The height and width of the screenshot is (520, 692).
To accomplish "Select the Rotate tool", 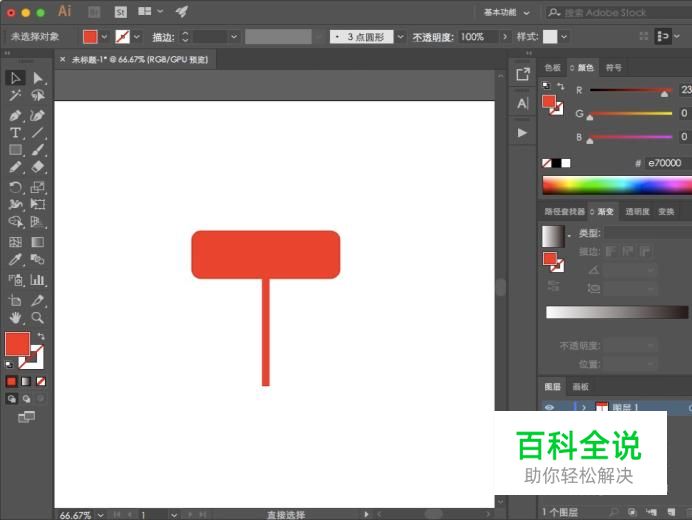I will pos(15,187).
